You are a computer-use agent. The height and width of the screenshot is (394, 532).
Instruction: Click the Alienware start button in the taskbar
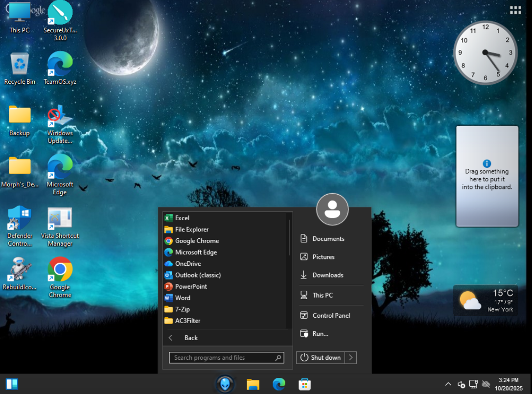tap(225, 384)
